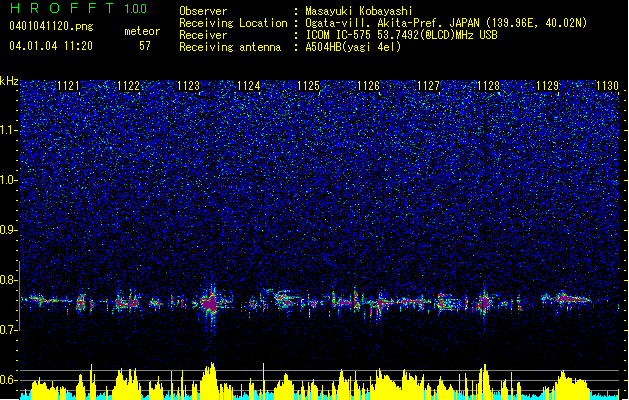The height and width of the screenshot is (400, 629).
Task: Click the 1128 time axis marker
Action: (488, 86)
